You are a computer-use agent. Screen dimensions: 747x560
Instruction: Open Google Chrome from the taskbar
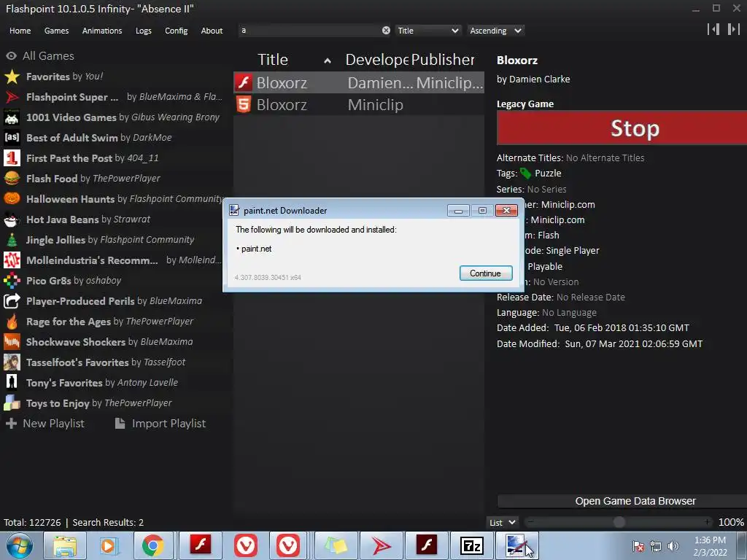(x=152, y=545)
